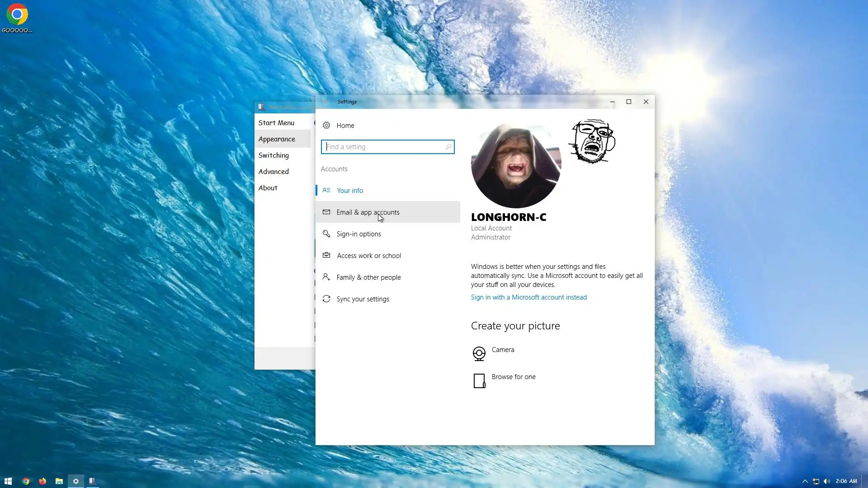Image resolution: width=868 pixels, height=488 pixels.
Task: Open Sign-in options key icon
Action: coord(326,234)
